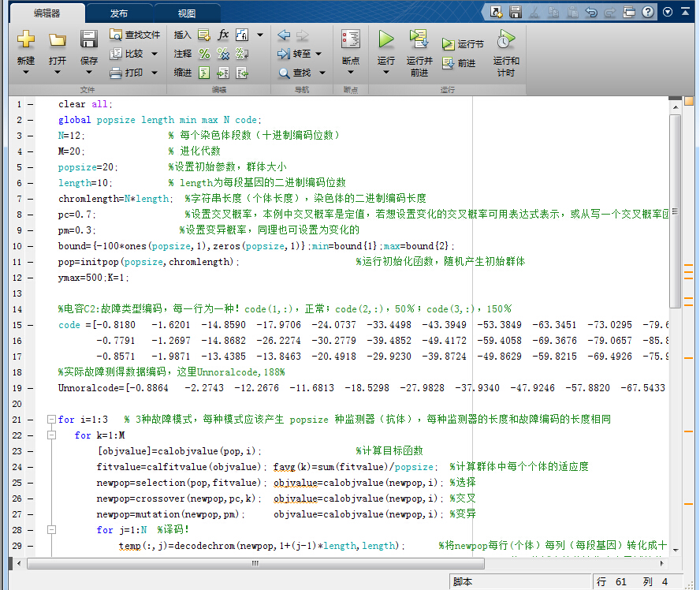This screenshot has width=700, height=590.
Task: Click the quick access Save icon
Action: point(516,12)
